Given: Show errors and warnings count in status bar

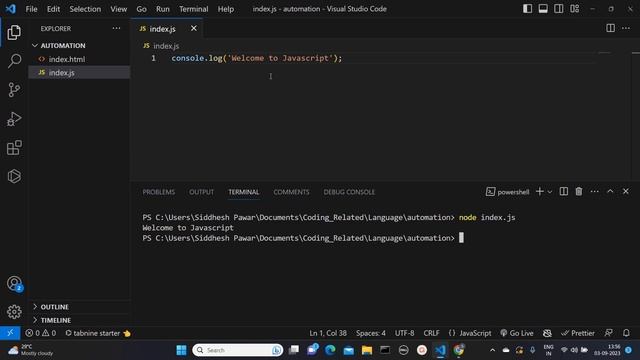Looking at the screenshot, I should [x=41, y=333].
